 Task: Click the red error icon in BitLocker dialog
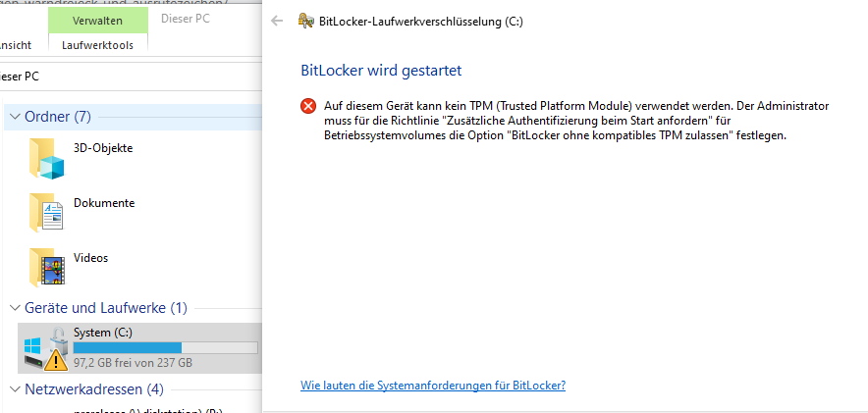tap(308, 106)
